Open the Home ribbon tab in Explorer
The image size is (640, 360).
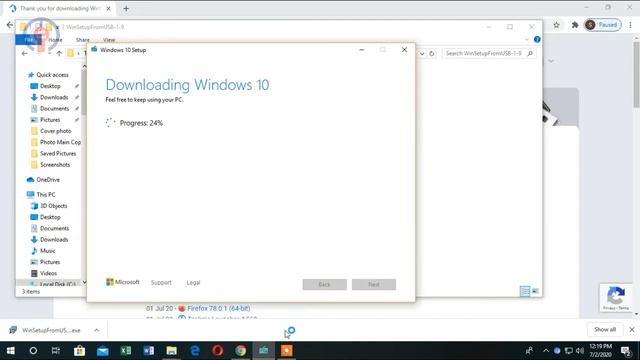pos(56,40)
